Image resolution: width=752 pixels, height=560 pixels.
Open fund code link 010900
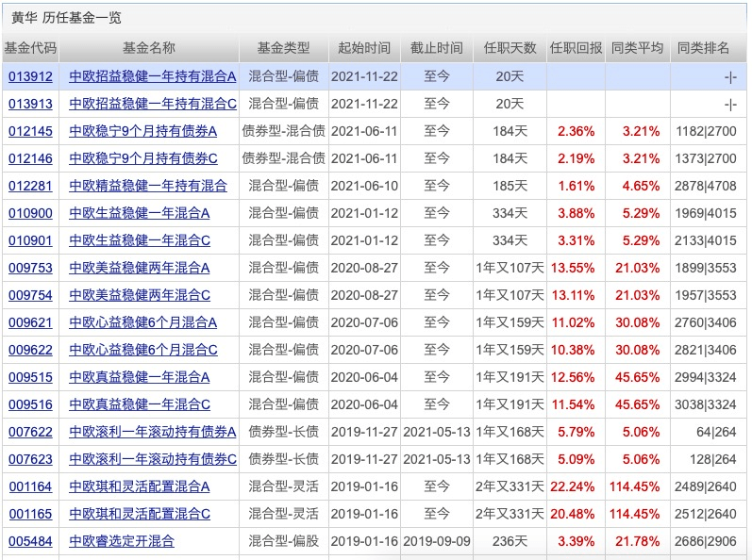[x=30, y=213]
